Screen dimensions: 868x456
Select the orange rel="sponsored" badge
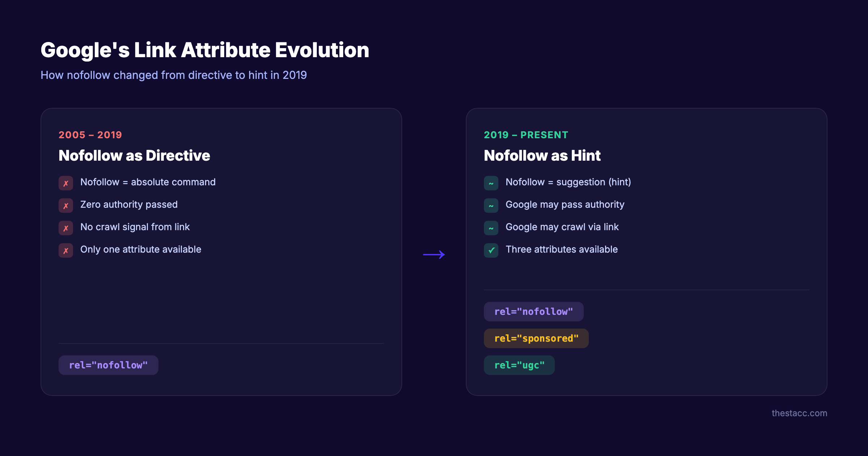point(536,338)
